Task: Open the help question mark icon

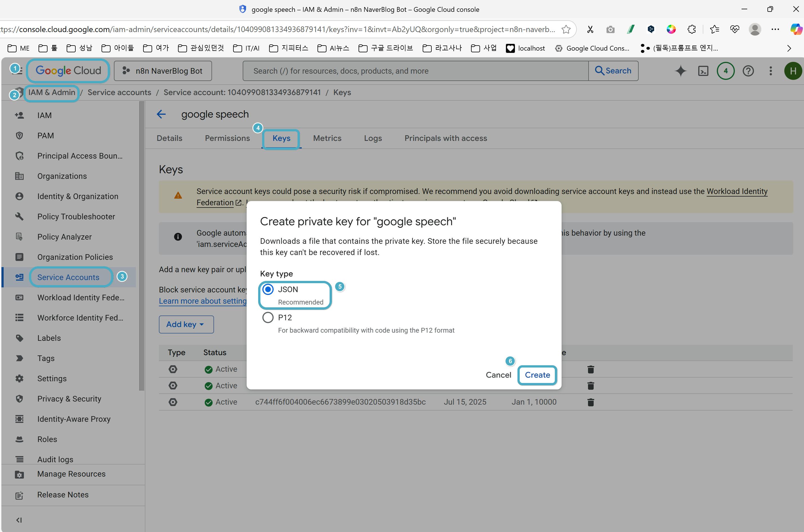Action: pos(748,71)
